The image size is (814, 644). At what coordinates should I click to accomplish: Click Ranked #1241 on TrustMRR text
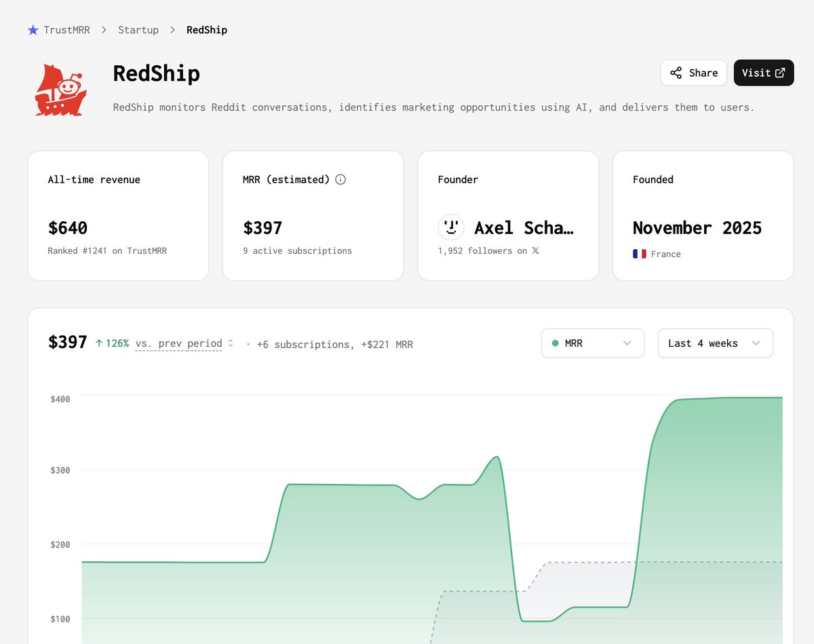click(x=107, y=251)
